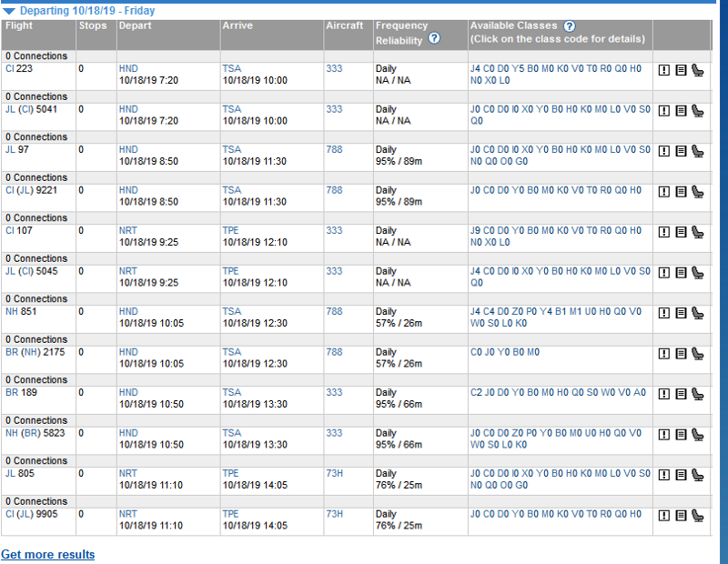View seat map icon for CI 223

click(697, 71)
